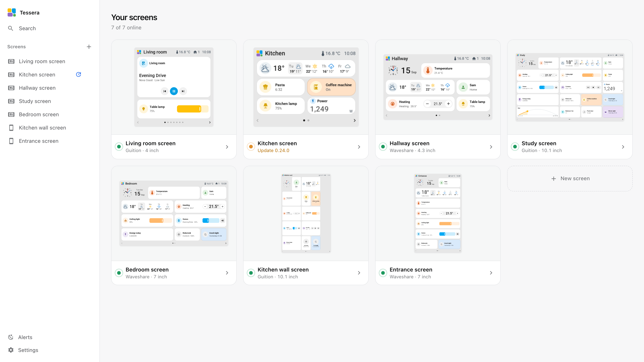644x362 pixels.
Task: Go to next page in Living room preview
Action: click(x=210, y=122)
